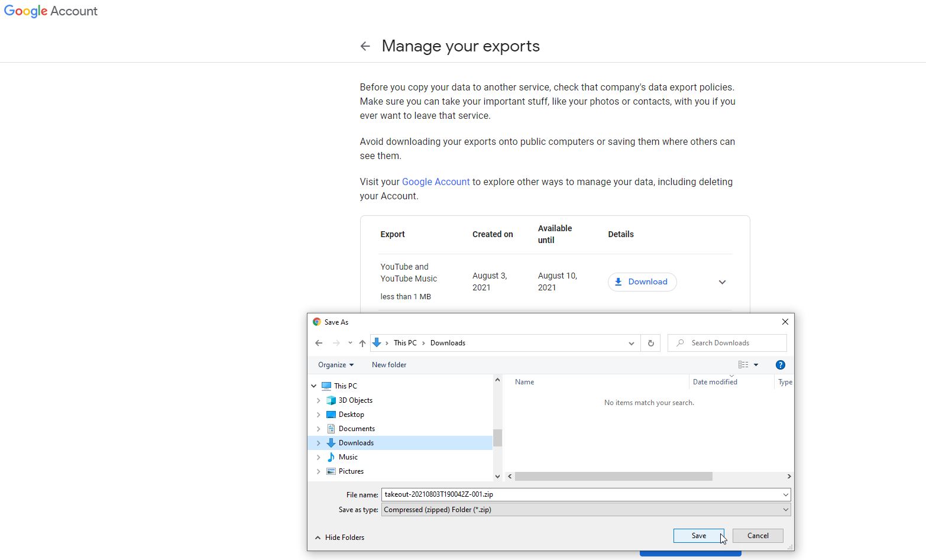The height and width of the screenshot is (560, 926).
Task: Click the Download button for YouTube export
Action: click(642, 282)
